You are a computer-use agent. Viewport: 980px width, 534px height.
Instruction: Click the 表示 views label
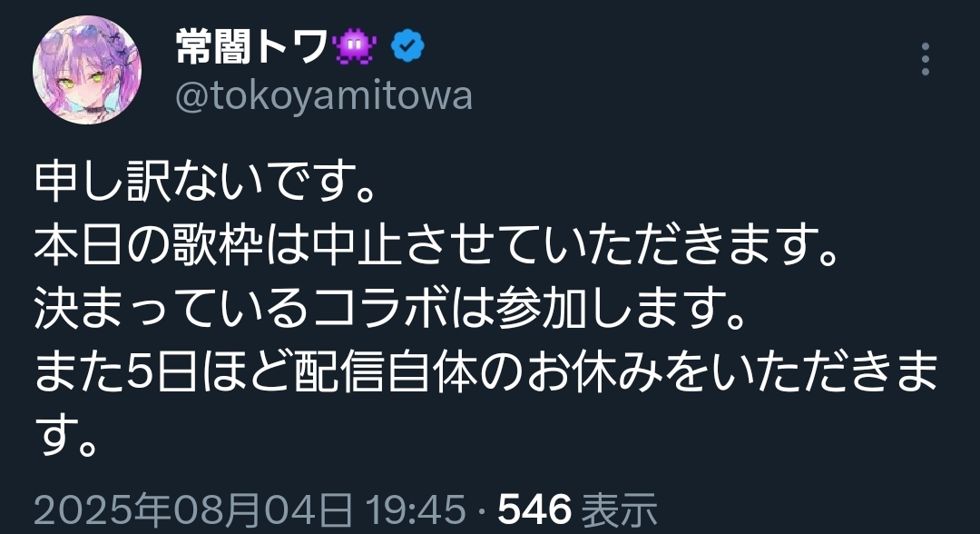[619, 509]
